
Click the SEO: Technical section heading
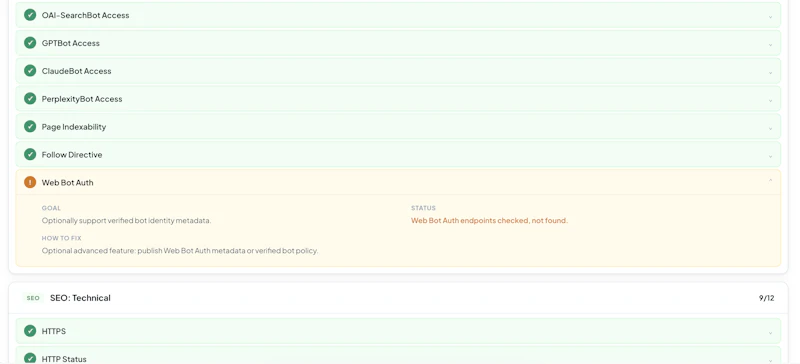pos(80,298)
